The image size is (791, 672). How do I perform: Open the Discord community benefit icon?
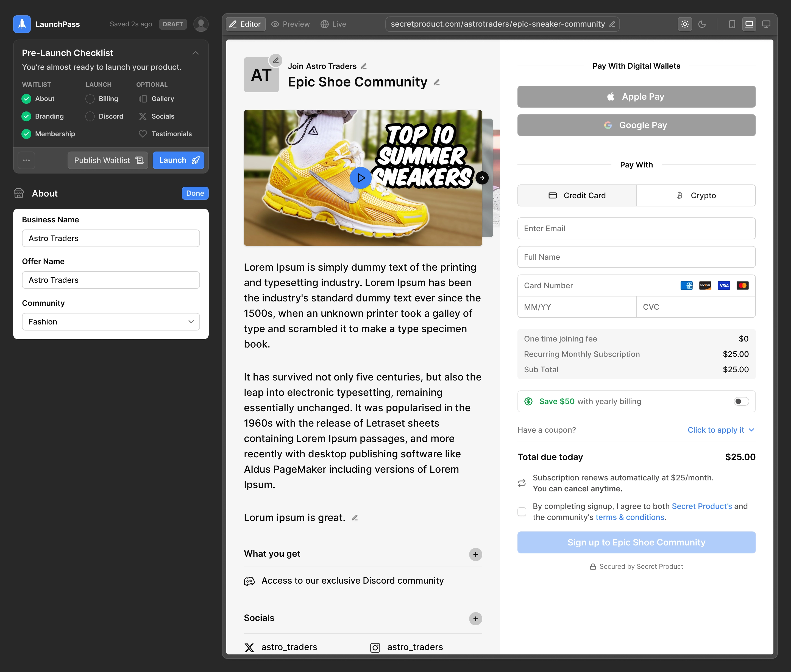(249, 581)
